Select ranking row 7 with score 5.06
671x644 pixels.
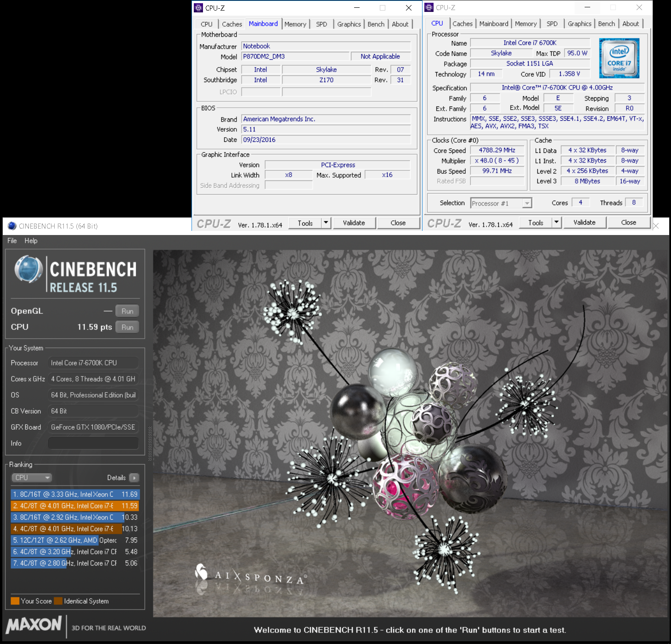[75, 563]
